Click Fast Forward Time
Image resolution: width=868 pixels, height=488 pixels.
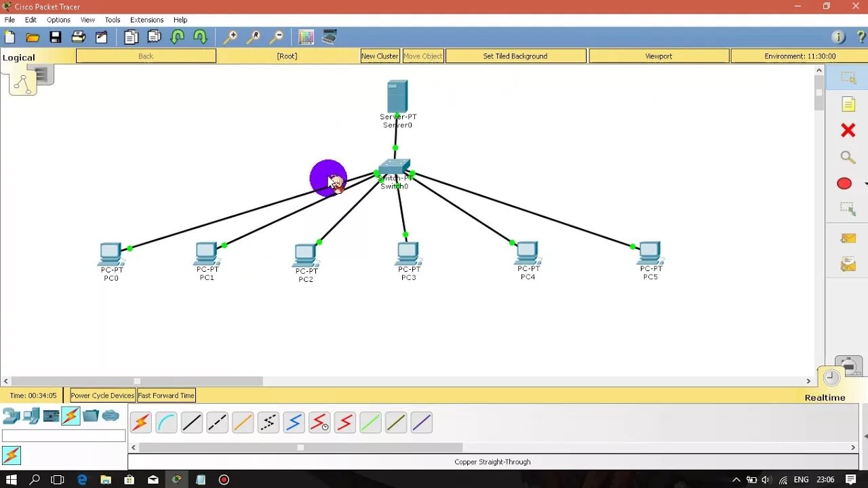tap(166, 395)
